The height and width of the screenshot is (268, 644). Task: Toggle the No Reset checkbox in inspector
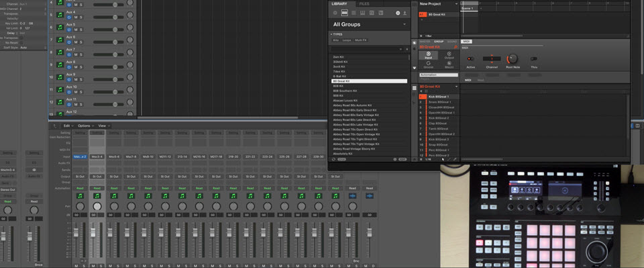click(x=21, y=42)
